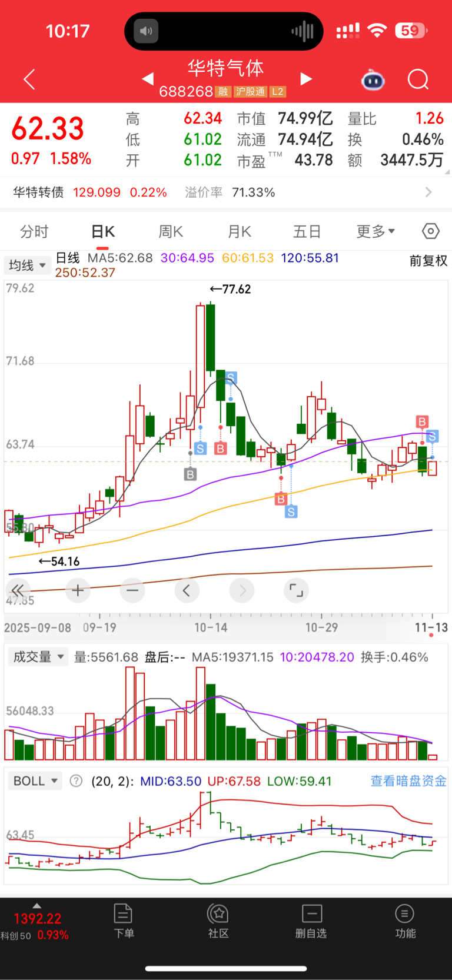Tap the 688268 stock code
Viewport: 452px width, 980px height.
(185, 91)
